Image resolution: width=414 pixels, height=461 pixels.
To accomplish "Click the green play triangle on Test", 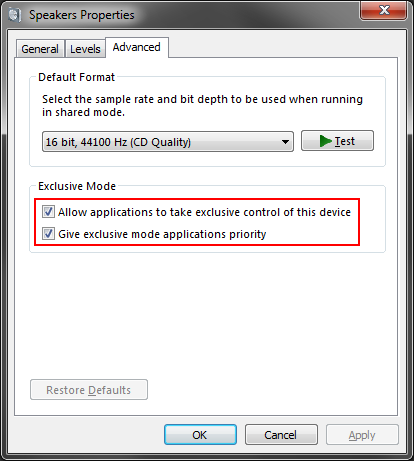I will click(x=325, y=141).
